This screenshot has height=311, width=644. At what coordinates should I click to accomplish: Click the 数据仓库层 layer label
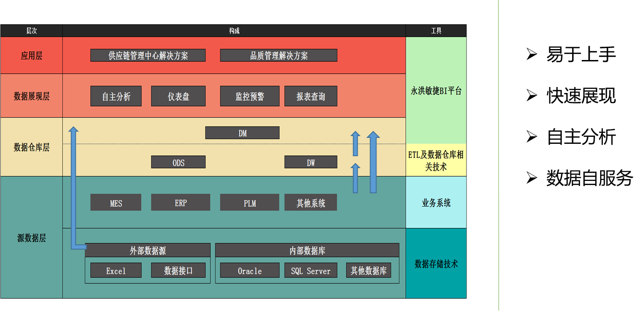32,147
